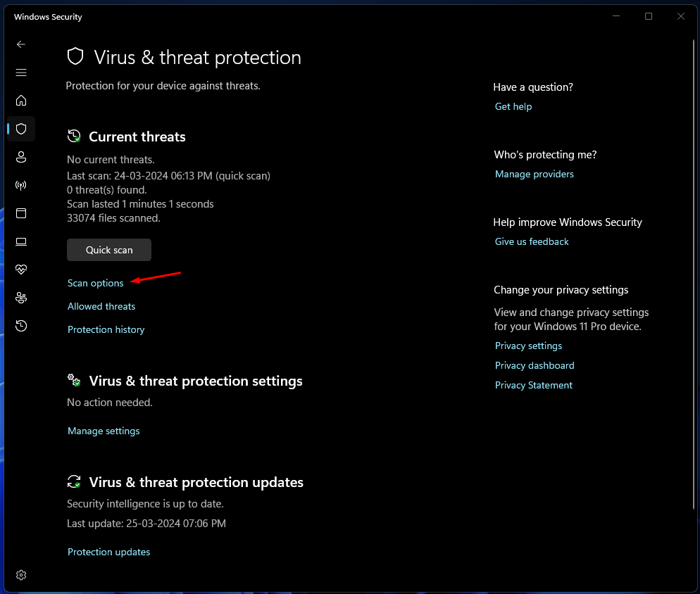Open Manage settings link
The height and width of the screenshot is (594, 700).
coord(104,431)
